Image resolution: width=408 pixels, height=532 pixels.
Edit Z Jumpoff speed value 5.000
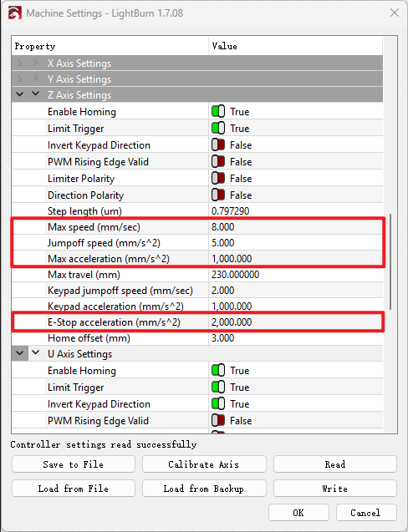coord(223,242)
